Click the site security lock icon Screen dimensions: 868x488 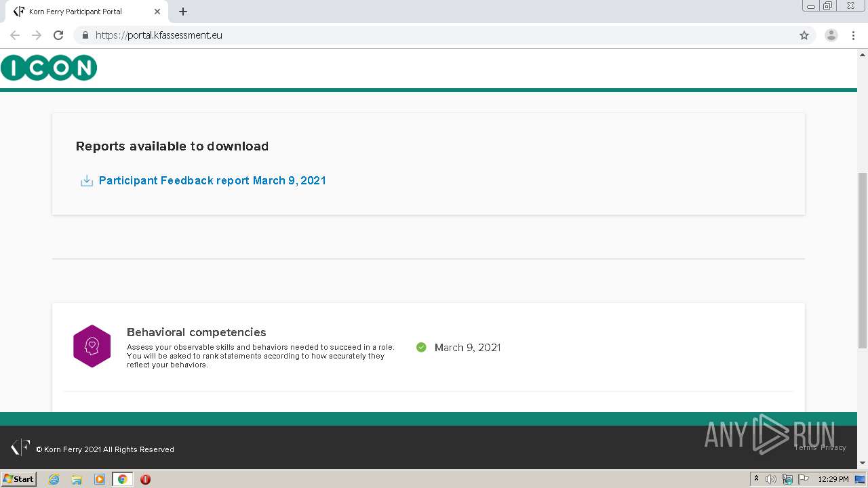tap(85, 35)
